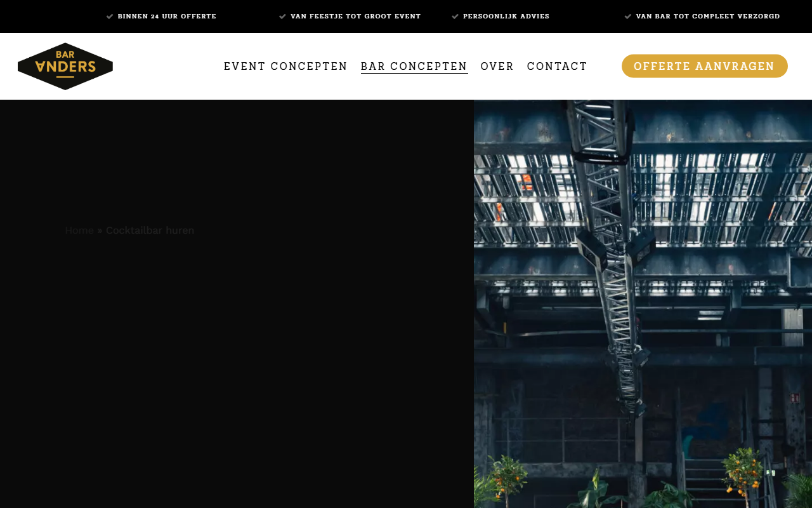Open the Contact page
Viewport: 812px width, 508px height.
pyautogui.click(x=557, y=66)
